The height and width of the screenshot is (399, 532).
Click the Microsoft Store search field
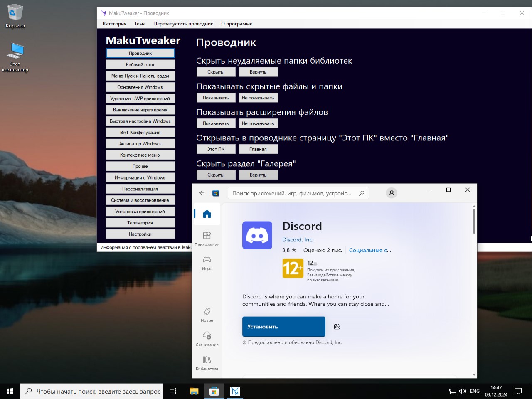tap(298, 193)
